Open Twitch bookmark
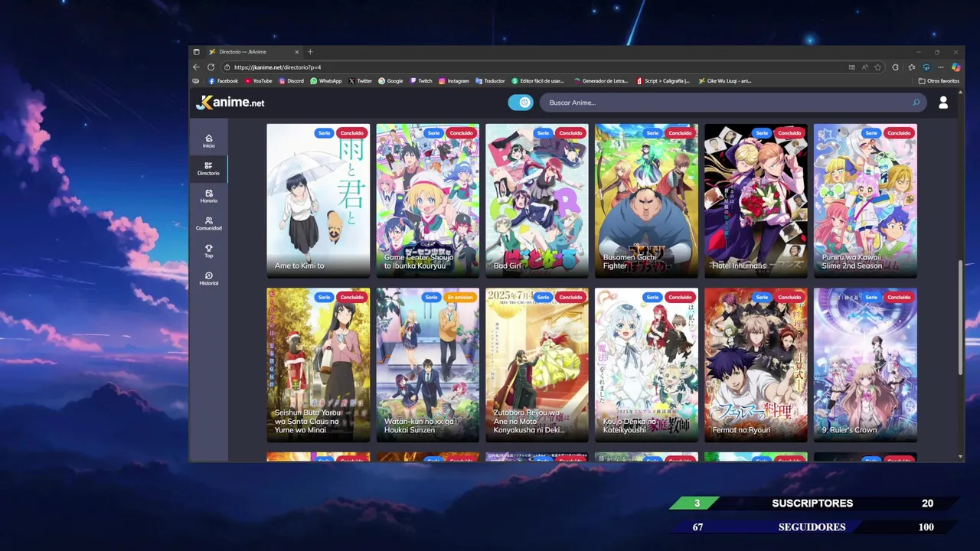This screenshot has height=551, width=980. tap(421, 81)
